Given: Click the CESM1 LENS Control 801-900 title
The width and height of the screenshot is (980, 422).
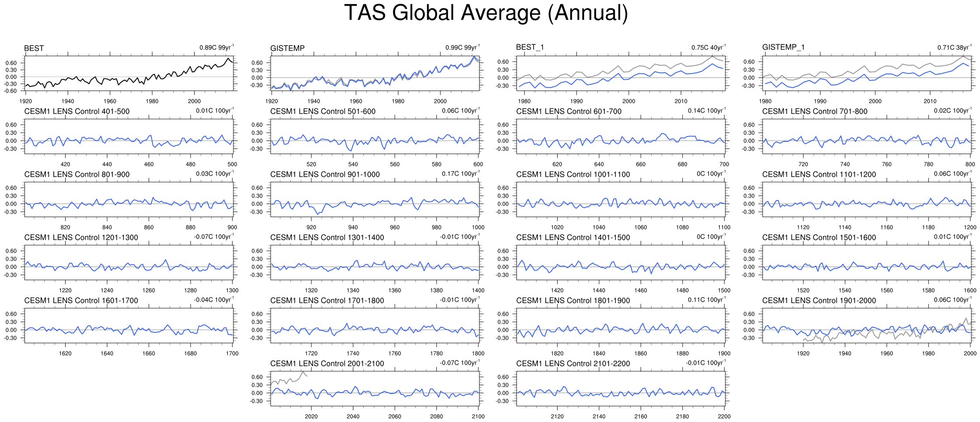Looking at the screenshot, I should click(77, 174).
